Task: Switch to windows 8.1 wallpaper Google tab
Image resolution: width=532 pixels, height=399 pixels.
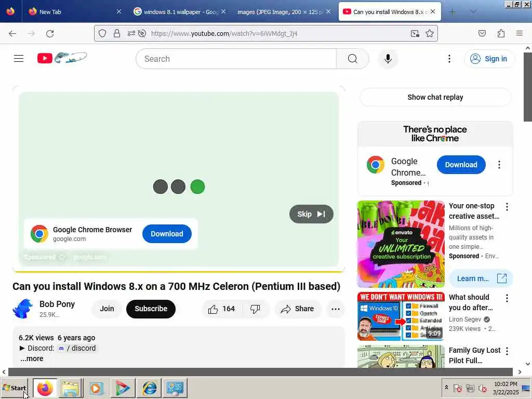Action: point(180,11)
